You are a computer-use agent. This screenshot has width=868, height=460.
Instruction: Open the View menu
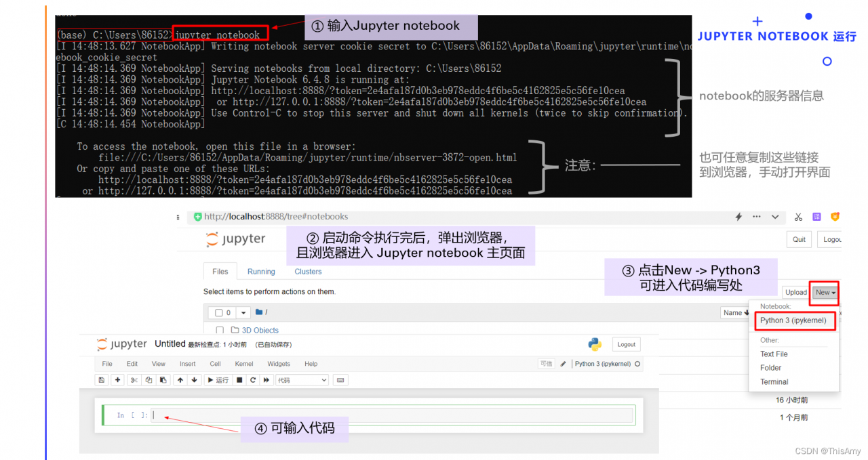coord(159,364)
